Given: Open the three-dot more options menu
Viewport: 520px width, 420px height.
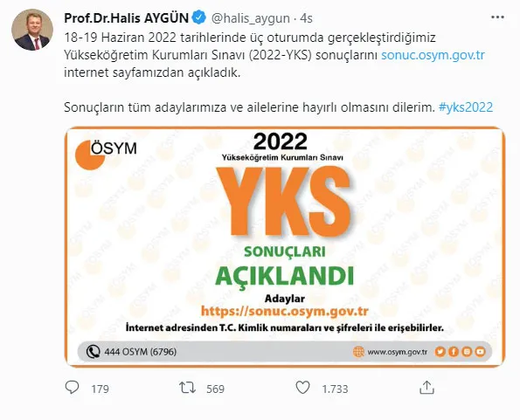Looking at the screenshot, I should point(497,17).
